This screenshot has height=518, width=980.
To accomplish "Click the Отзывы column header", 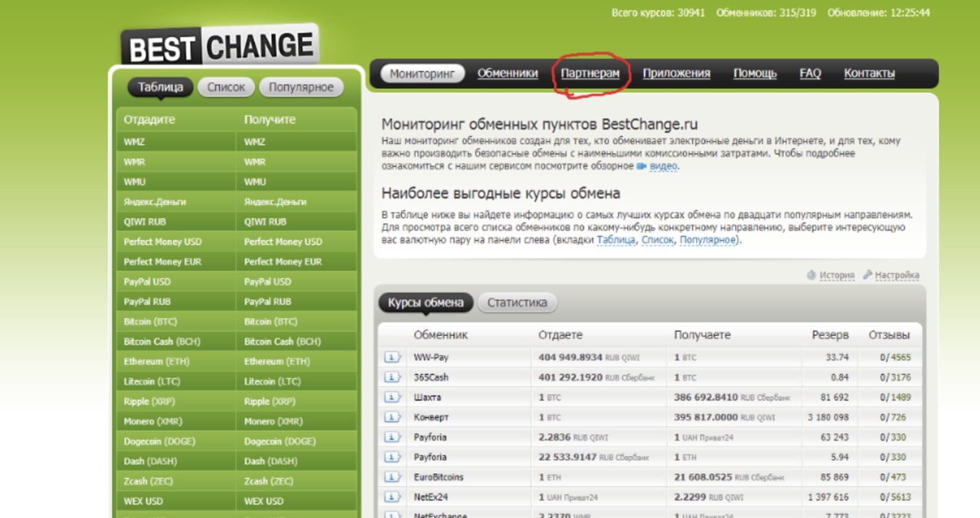I will coord(889,335).
